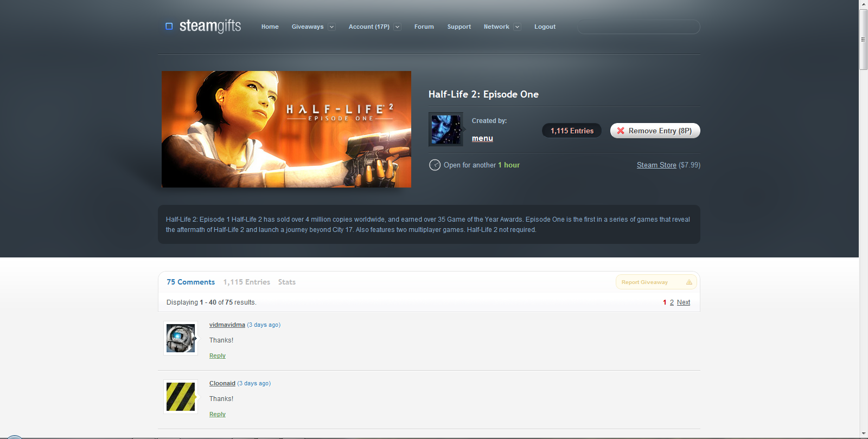The image size is (868, 439).
Task: Click Cloonaid's 'Thanks!' comment text
Action: [221, 399]
